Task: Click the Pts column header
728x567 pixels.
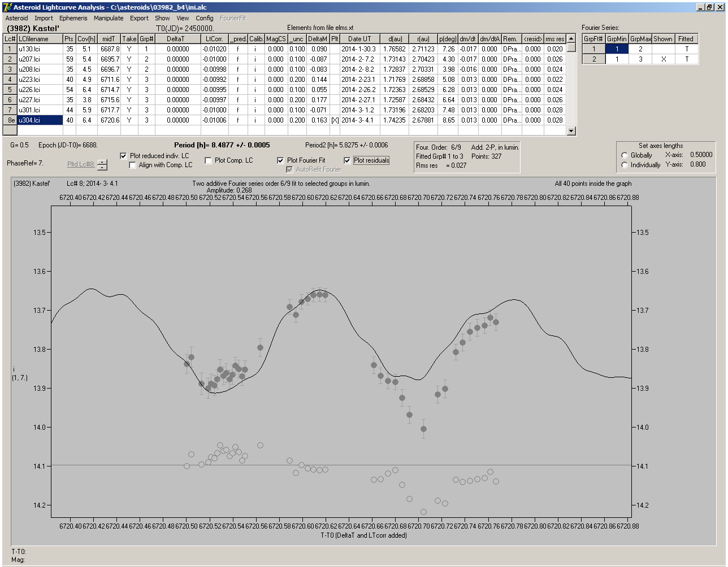Action: (69, 39)
